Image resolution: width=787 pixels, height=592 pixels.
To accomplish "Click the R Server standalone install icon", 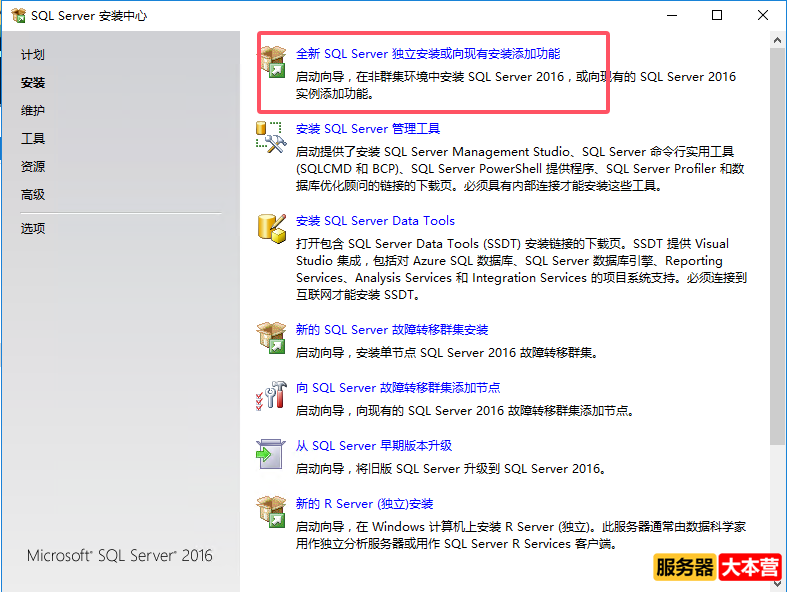I will click(x=271, y=512).
